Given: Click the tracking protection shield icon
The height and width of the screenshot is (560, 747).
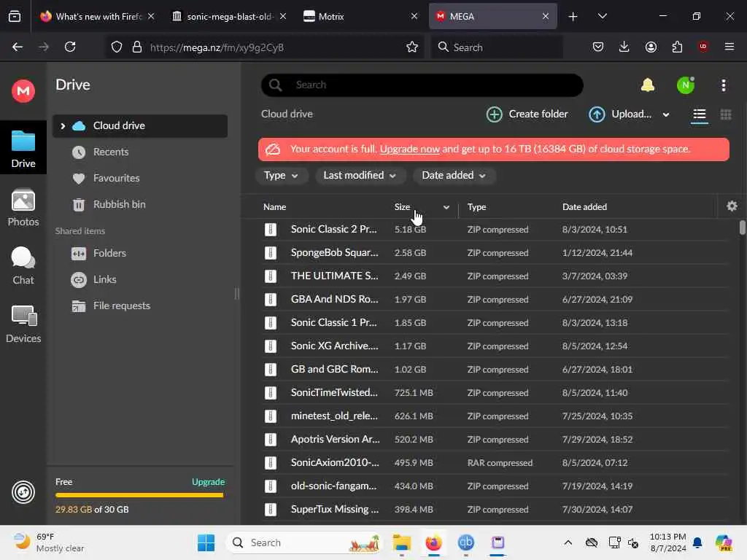Looking at the screenshot, I should [117, 47].
